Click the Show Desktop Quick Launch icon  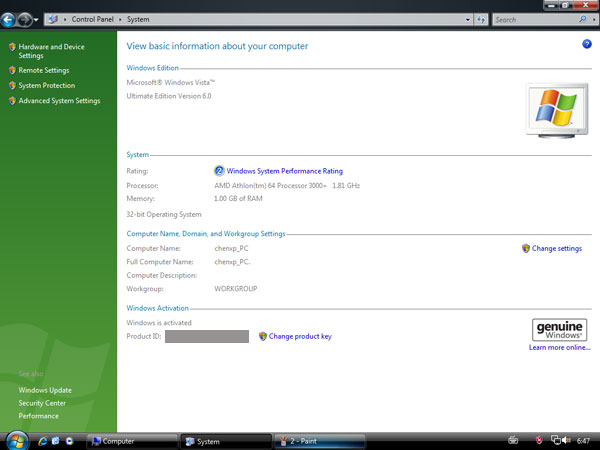tap(56, 441)
